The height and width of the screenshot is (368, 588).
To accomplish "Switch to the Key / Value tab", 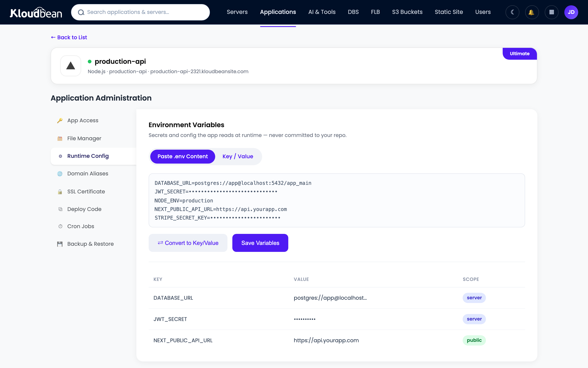I will tap(238, 156).
